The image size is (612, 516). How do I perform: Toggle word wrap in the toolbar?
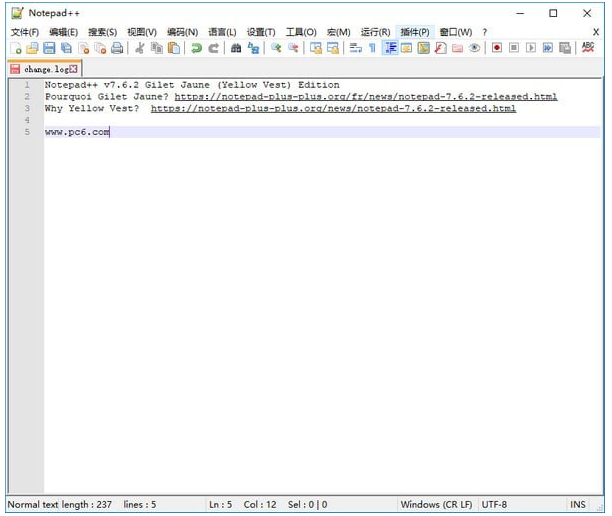[x=355, y=48]
